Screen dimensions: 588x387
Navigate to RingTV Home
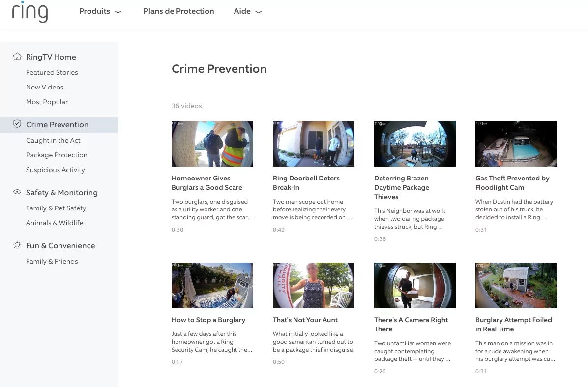(51, 57)
